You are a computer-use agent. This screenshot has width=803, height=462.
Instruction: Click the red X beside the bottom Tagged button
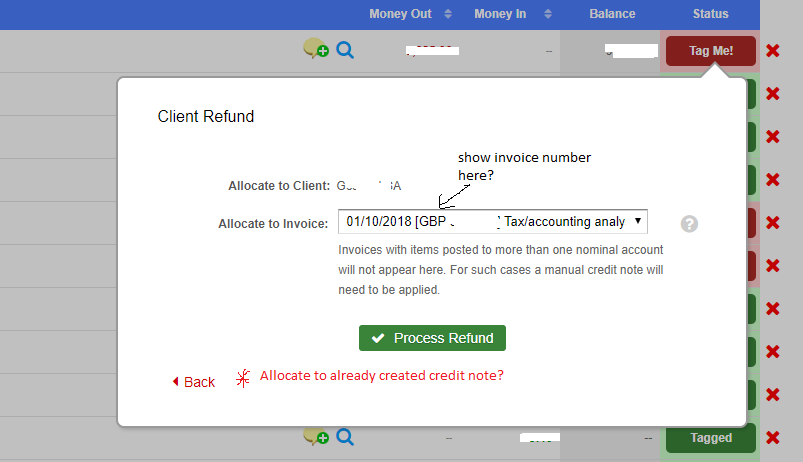(x=773, y=438)
